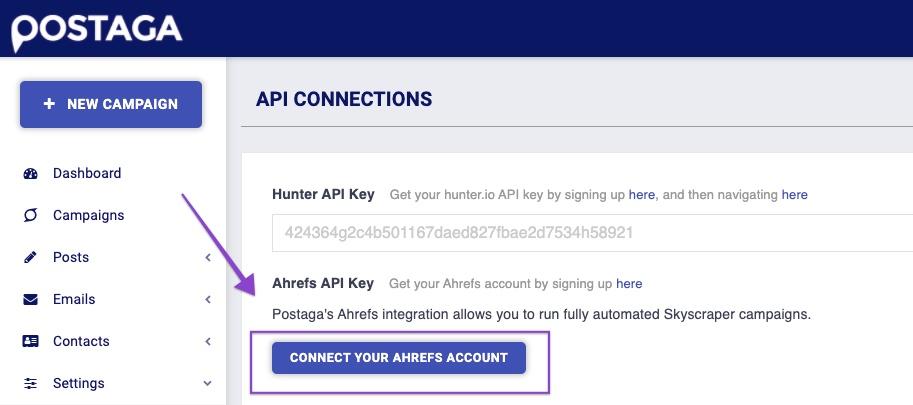Click the Postaga logo
Image resolution: width=913 pixels, height=405 pixels.
97,31
